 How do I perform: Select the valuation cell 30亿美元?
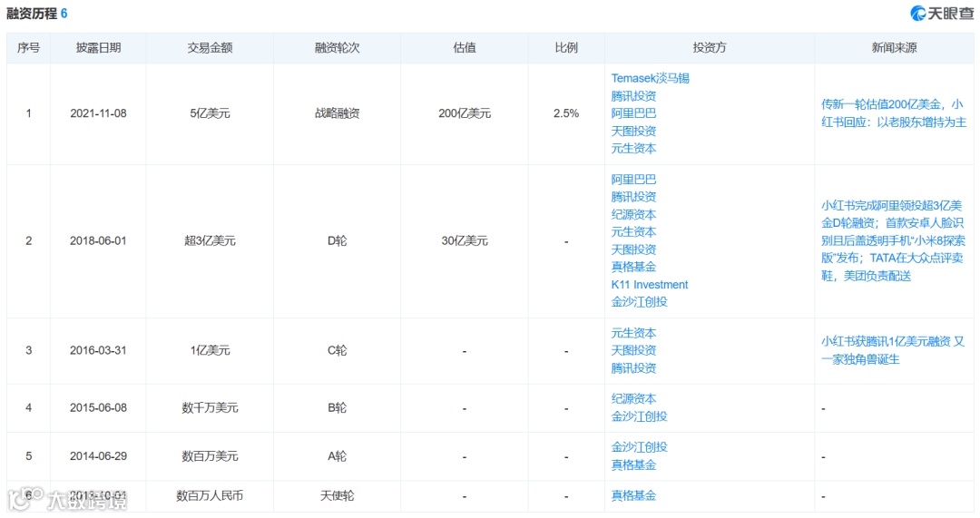click(465, 240)
